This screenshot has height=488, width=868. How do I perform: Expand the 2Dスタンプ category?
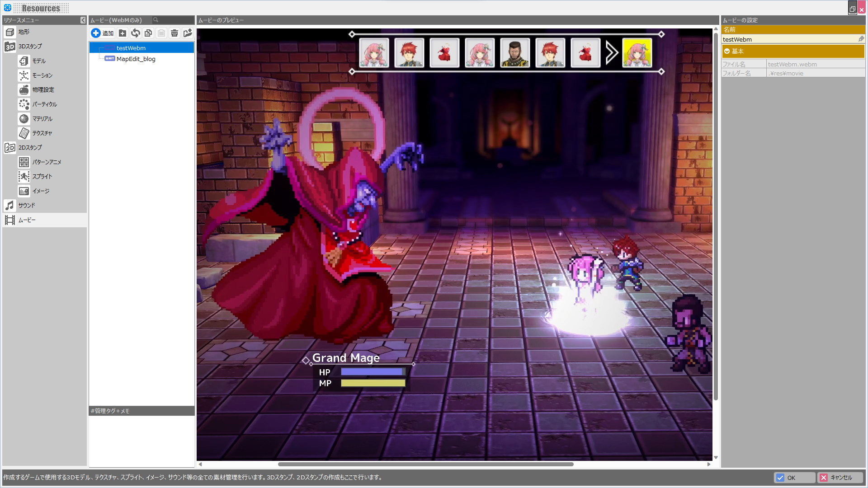30,148
